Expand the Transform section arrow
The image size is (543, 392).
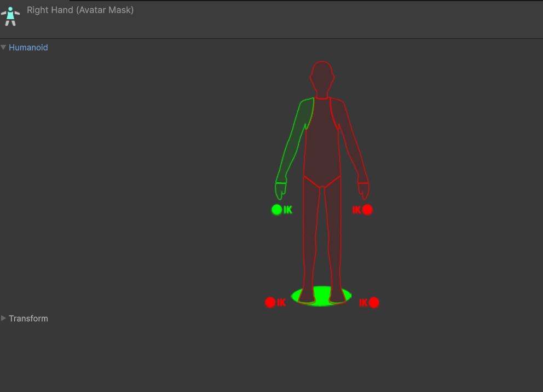click(x=4, y=318)
